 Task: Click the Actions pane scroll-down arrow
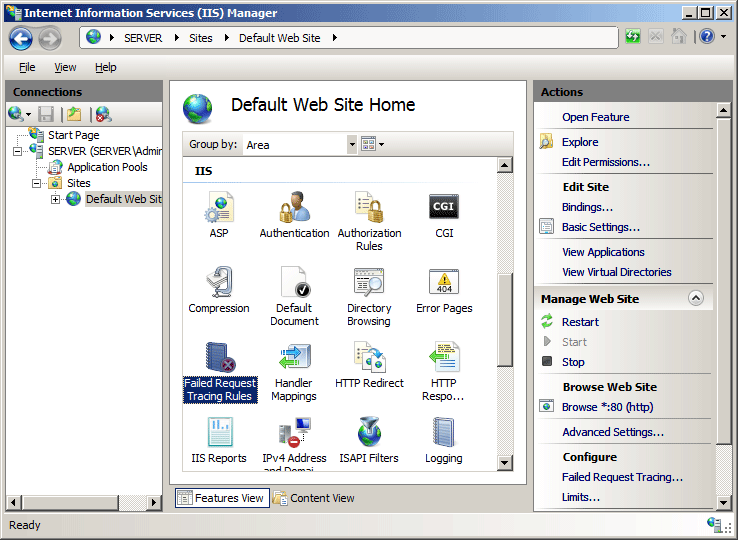pos(723,502)
